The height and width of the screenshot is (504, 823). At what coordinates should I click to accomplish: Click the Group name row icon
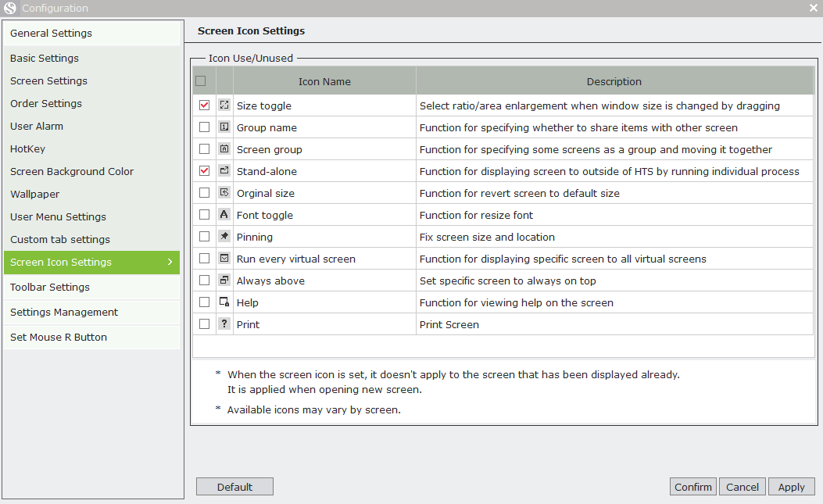[x=224, y=127]
